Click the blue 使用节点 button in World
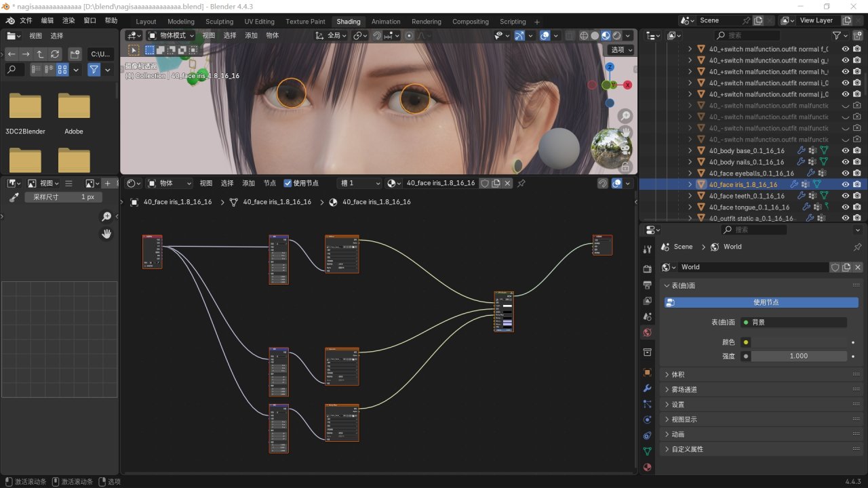The width and height of the screenshot is (868, 488). point(761,302)
